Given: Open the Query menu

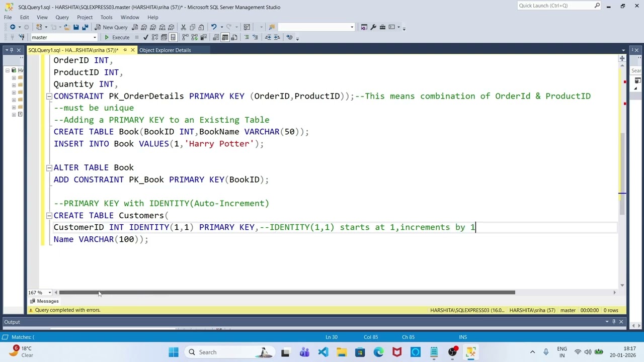Looking at the screenshot, I should point(62,17).
